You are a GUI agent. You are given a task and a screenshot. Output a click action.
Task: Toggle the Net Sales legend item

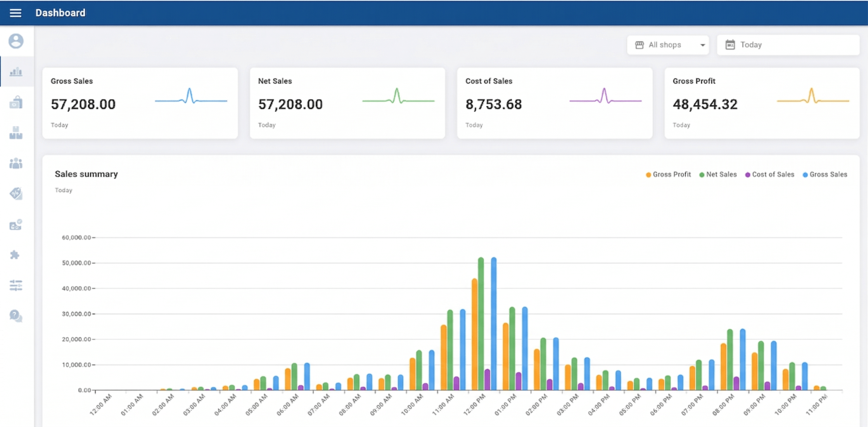[718, 174]
